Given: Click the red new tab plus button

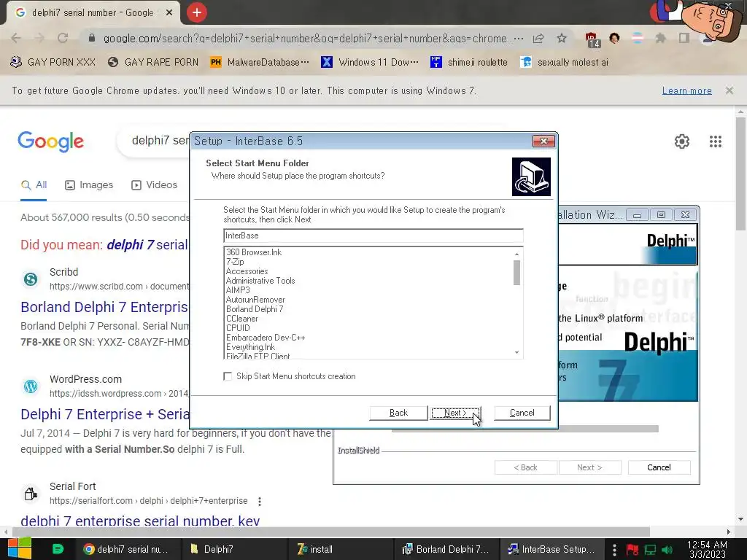Looking at the screenshot, I should (x=197, y=12).
